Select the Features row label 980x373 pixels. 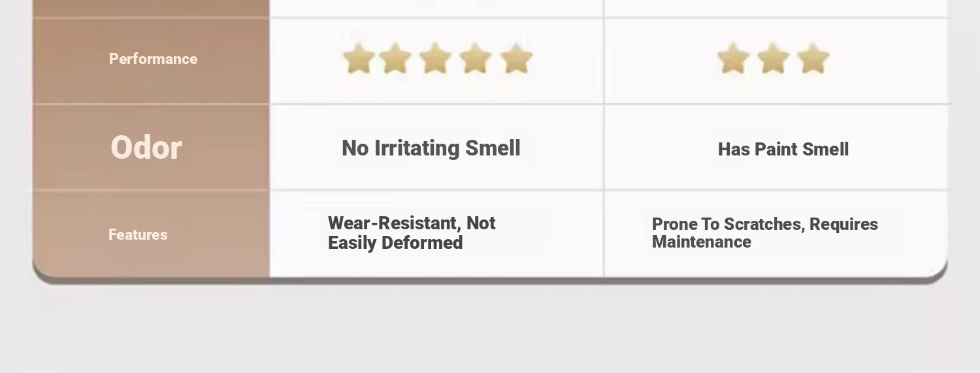138,235
